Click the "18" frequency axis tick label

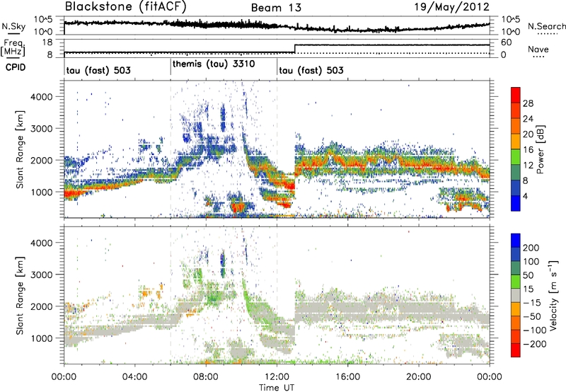47,42
